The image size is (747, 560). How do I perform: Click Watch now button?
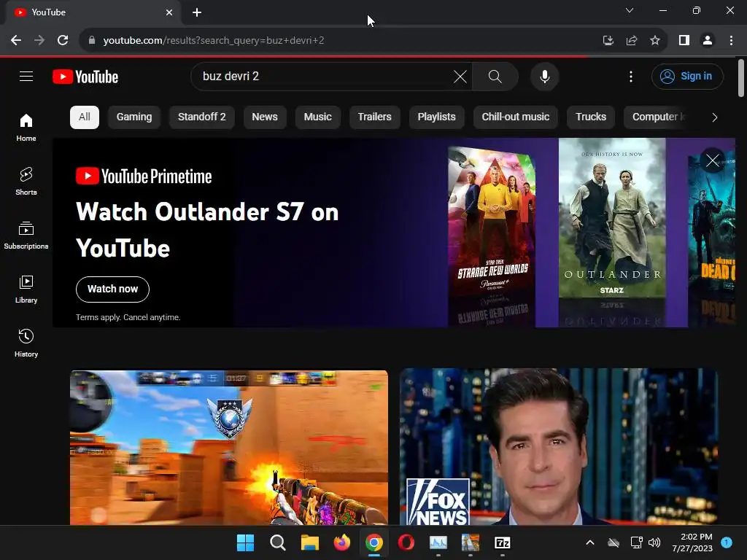click(112, 289)
